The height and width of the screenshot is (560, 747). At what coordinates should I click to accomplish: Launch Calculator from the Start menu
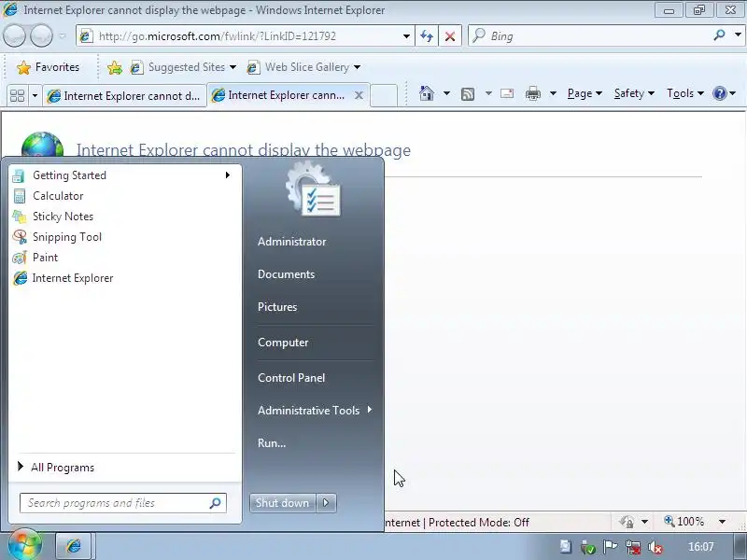pos(124,196)
